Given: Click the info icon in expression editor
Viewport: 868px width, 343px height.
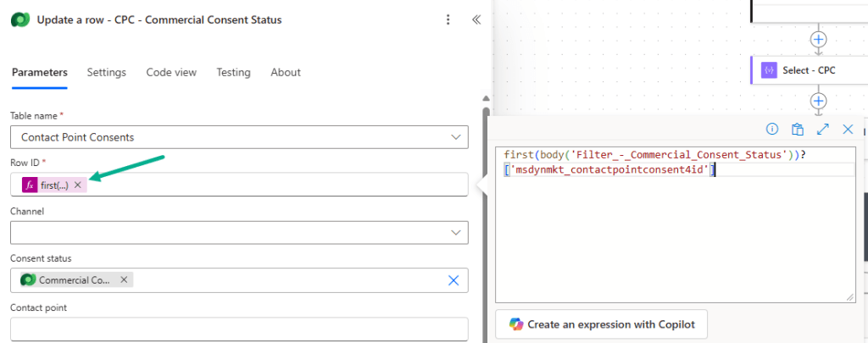Looking at the screenshot, I should [x=772, y=130].
